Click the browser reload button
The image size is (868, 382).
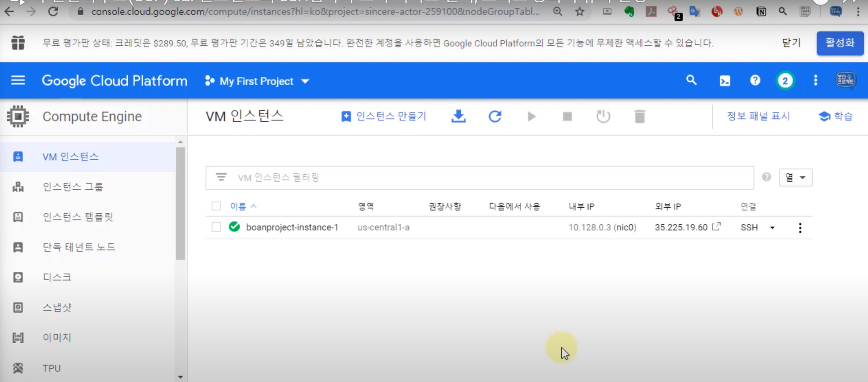53,11
